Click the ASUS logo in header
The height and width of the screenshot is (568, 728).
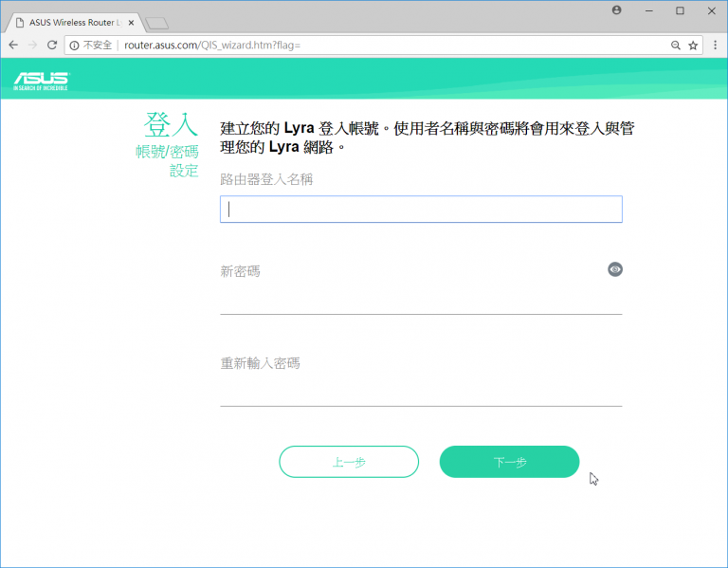pyautogui.click(x=41, y=81)
